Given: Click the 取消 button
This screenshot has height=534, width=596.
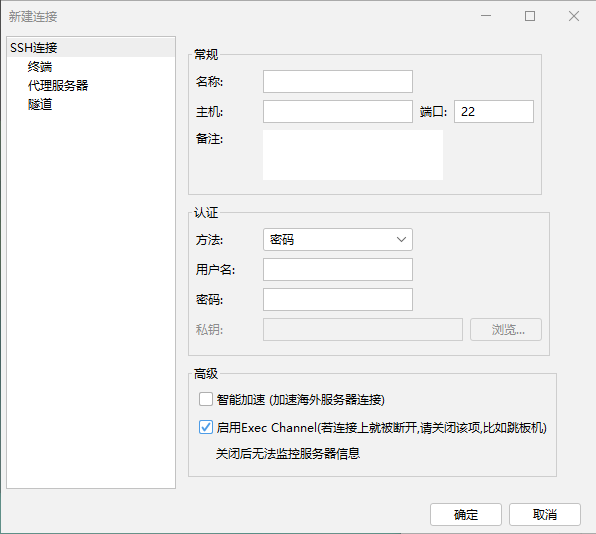Looking at the screenshot, I should (545, 515).
